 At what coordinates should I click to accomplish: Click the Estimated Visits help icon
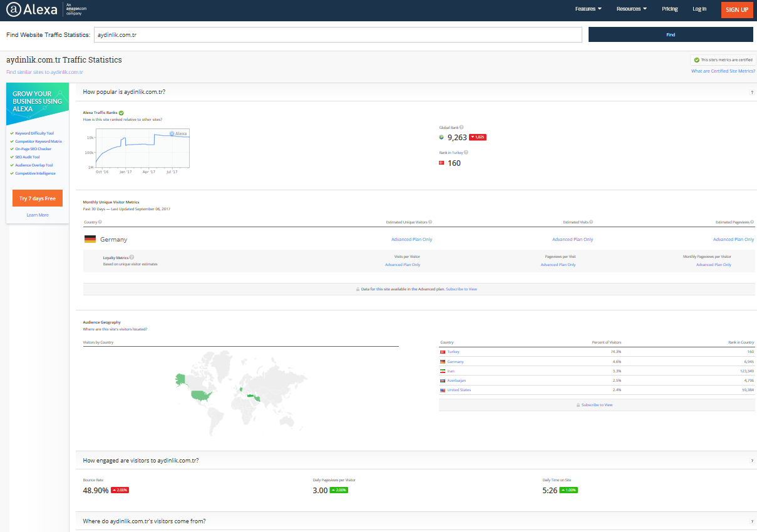click(591, 222)
